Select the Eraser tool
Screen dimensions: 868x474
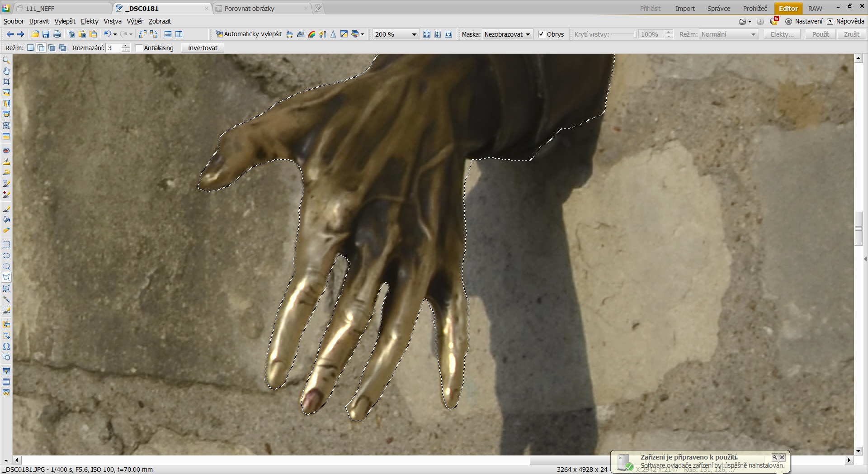[6, 230]
